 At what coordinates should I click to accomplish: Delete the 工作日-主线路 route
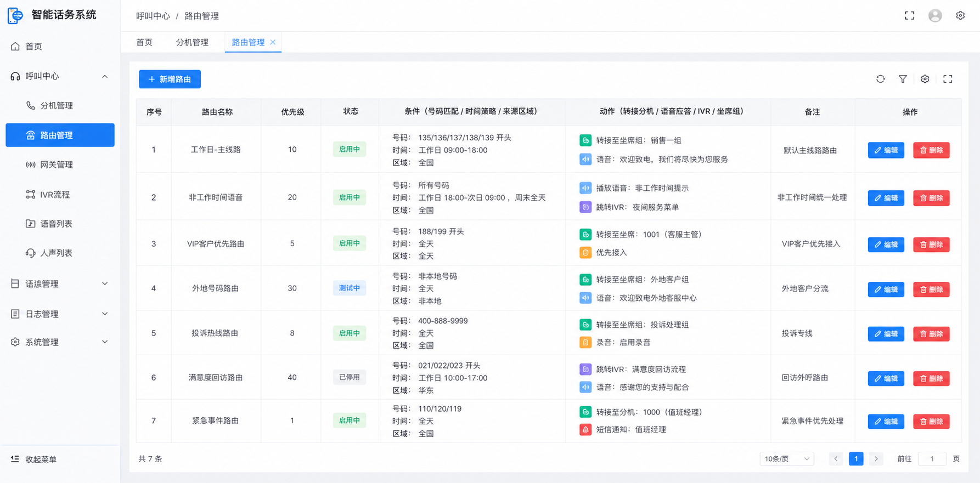point(931,150)
